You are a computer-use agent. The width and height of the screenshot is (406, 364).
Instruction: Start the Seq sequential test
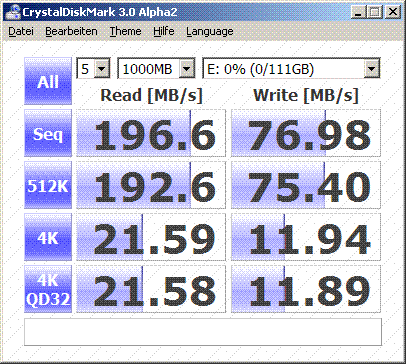(x=48, y=133)
